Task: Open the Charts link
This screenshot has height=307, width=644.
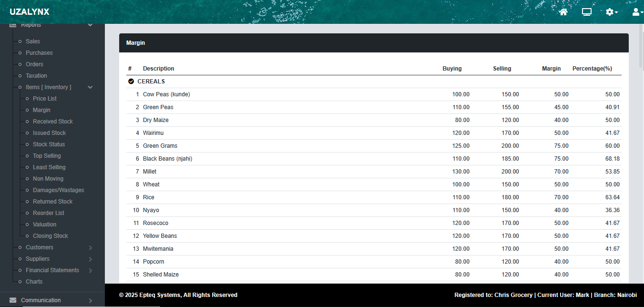Action: (x=34, y=282)
